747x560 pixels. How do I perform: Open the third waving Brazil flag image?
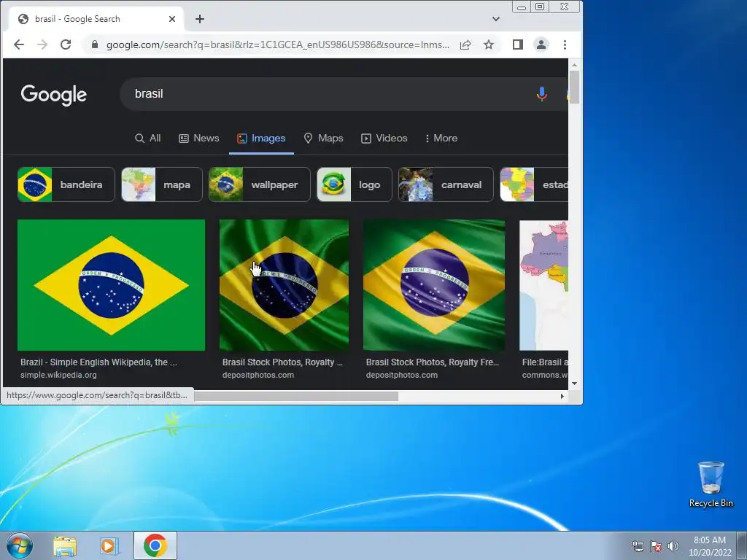434,285
